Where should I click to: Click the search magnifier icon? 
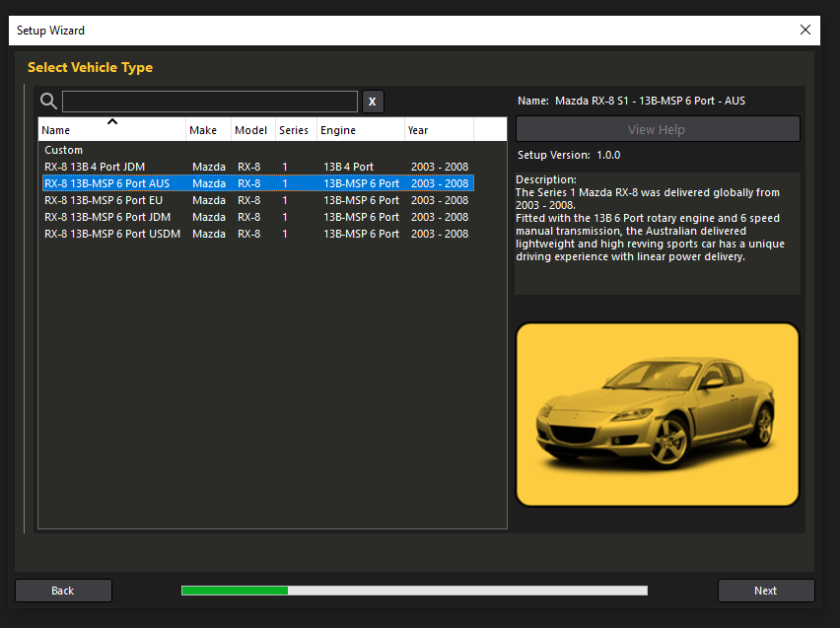[x=48, y=101]
